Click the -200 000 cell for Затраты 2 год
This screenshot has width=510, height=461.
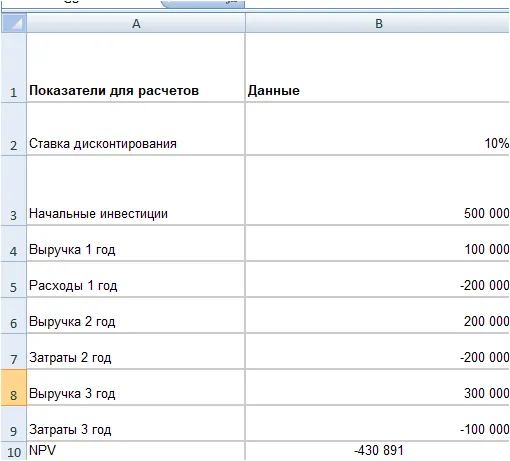point(378,351)
